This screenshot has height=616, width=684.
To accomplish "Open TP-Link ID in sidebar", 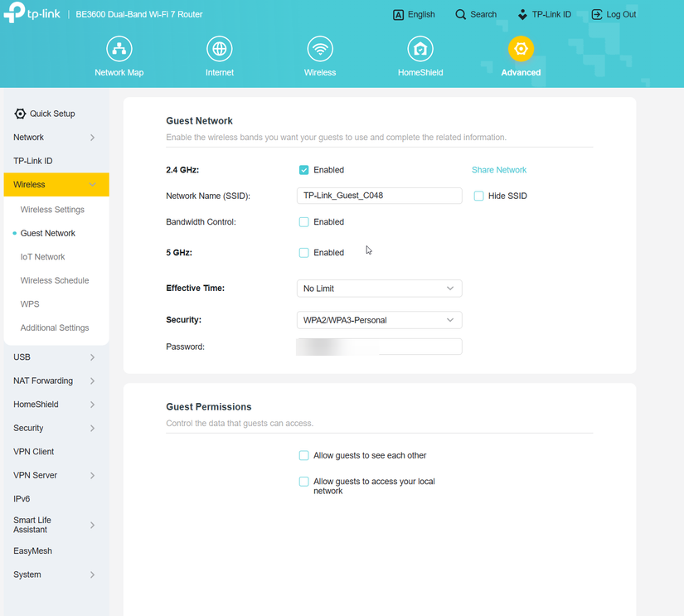I will 32,161.
